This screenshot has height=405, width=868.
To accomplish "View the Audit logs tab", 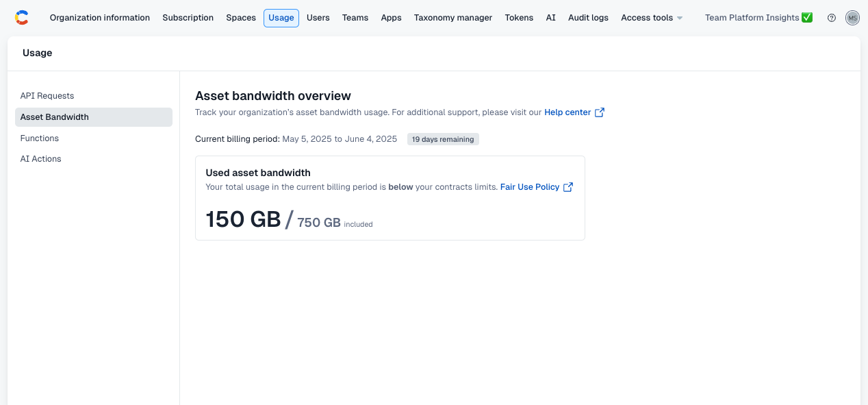I will (x=588, y=18).
